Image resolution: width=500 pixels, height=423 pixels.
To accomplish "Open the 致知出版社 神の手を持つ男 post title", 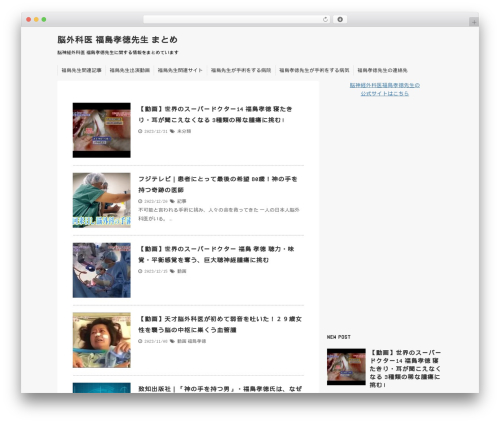I will pyautogui.click(x=220, y=389).
